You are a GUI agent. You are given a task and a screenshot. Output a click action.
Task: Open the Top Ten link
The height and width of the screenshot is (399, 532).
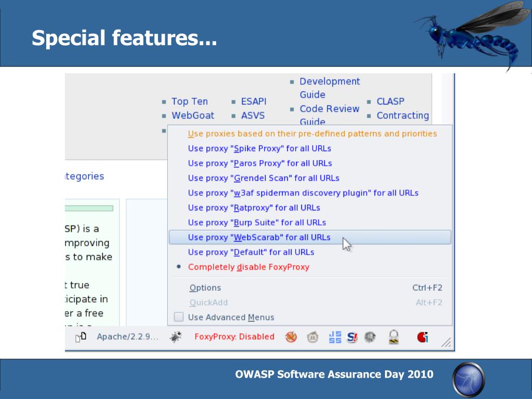tap(189, 101)
